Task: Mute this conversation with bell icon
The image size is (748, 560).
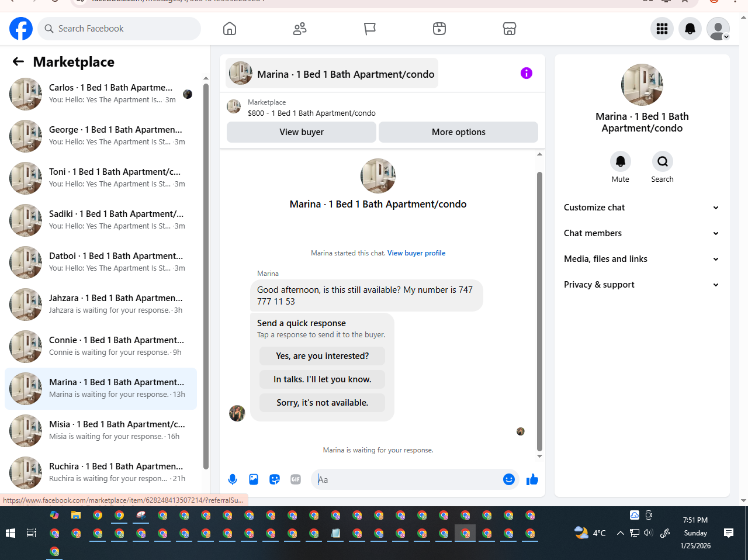Action: (x=621, y=161)
